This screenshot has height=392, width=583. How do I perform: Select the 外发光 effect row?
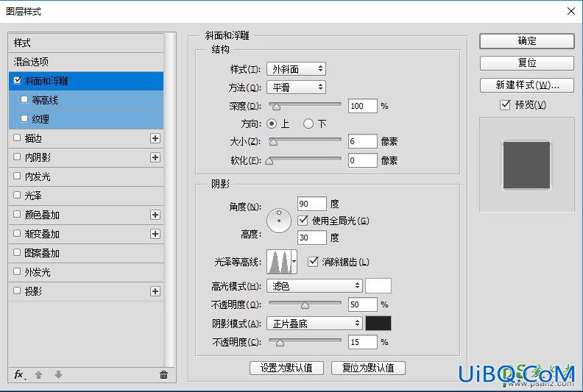coord(86,272)
